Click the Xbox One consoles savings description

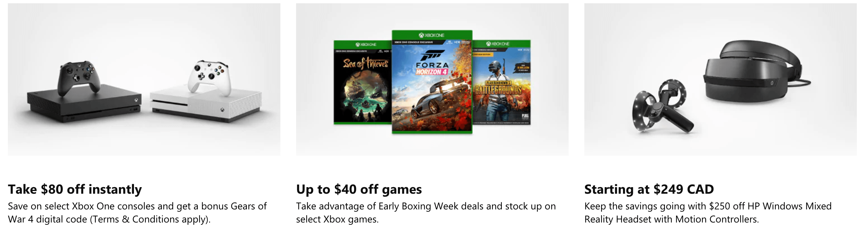click(x=137, y=212)
